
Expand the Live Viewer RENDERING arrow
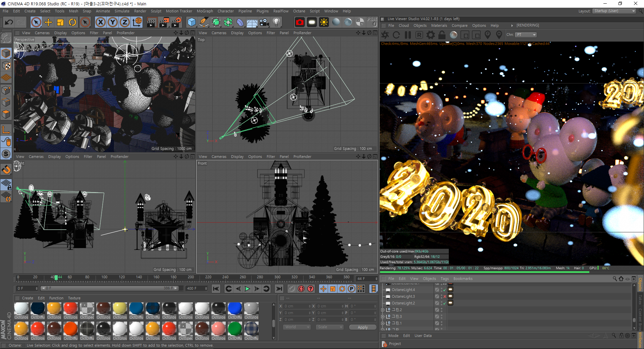(x=512, y=25)
